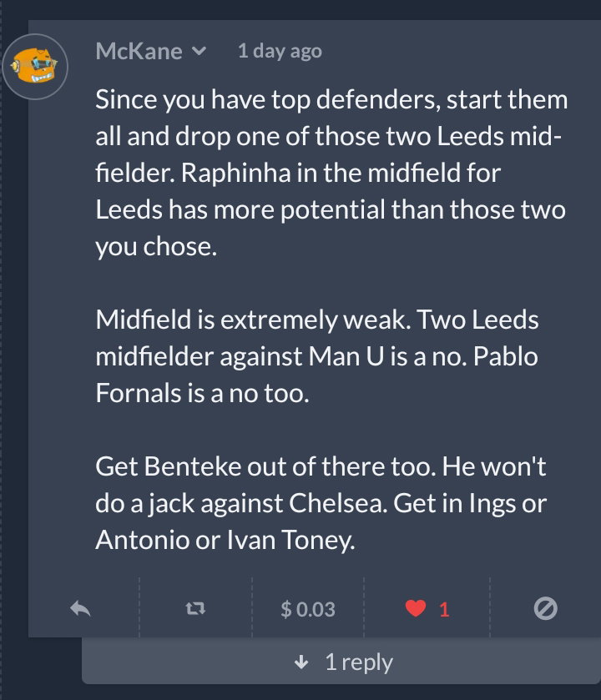This screenshot has width=601, height=700.
Task: Mute this comment with the circle-slash icon
Action: [x=546, y=608]
